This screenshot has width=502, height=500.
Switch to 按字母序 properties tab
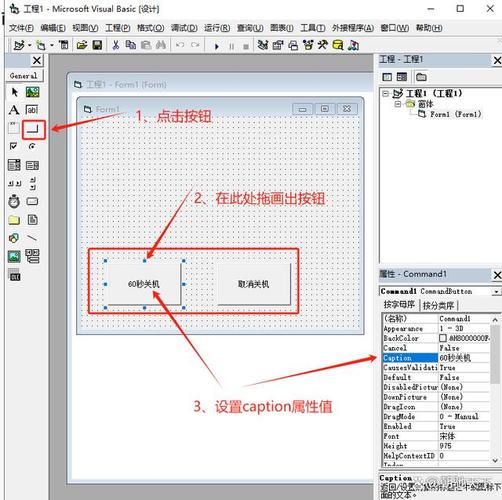click(399, 305)
